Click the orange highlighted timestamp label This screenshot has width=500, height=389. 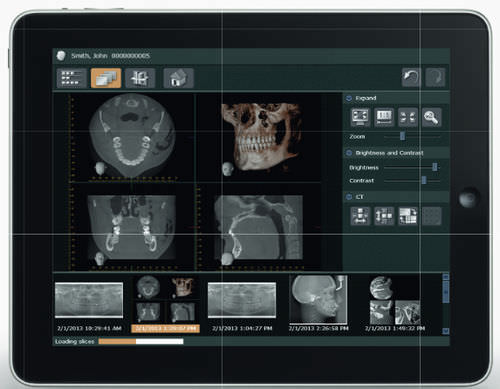pyautogui.click(x=166, y=329)
